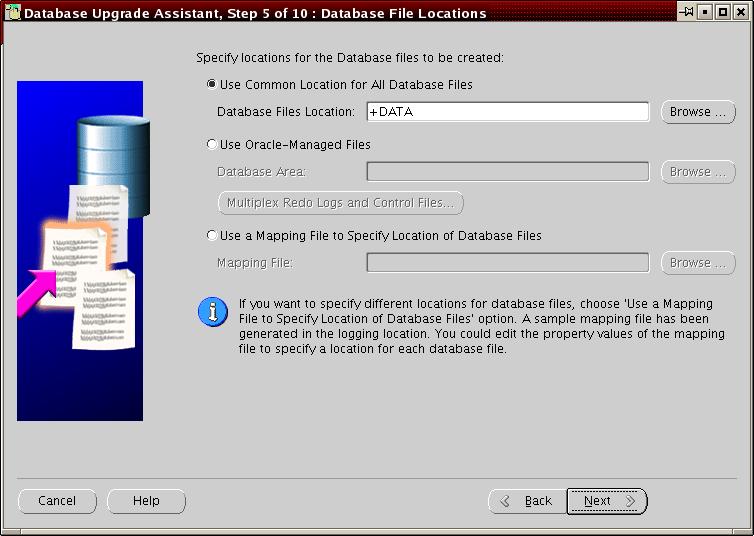Select Use a Mapping File radio button
This screenshot has width=754, height=536.
[211, 236]
